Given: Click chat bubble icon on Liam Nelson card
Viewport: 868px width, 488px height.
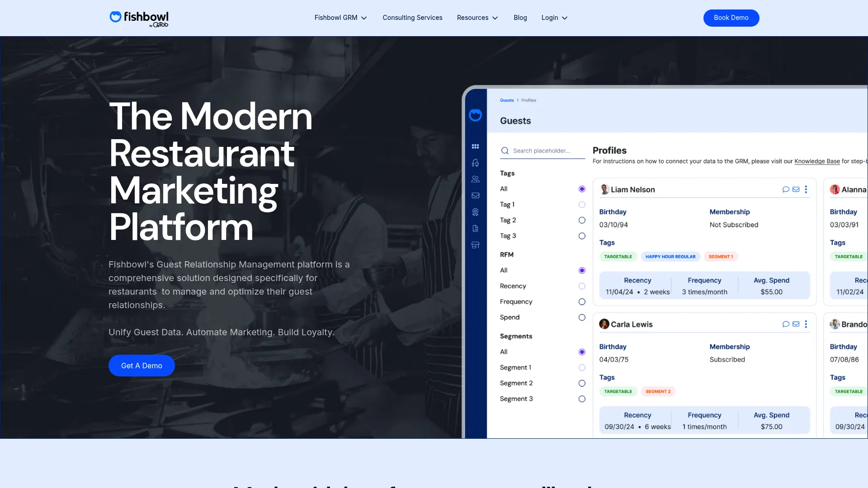Looking at the screenshot, I should click(x=786, y=190).
